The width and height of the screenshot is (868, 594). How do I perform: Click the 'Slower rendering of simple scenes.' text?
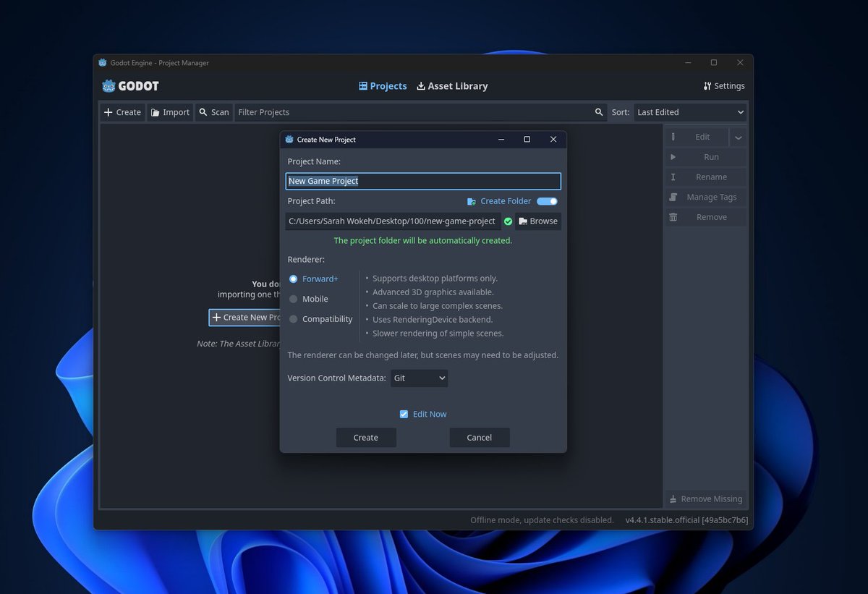(x=438, y=334)
